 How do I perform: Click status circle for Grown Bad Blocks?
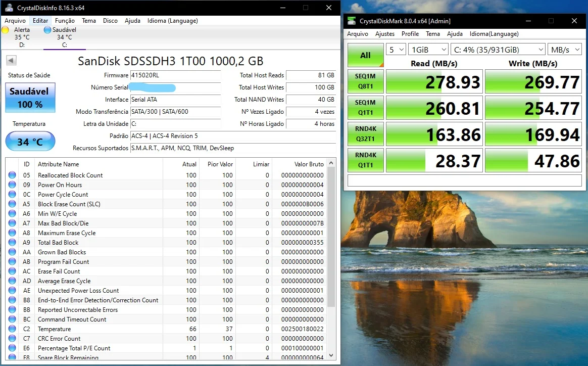12,252
